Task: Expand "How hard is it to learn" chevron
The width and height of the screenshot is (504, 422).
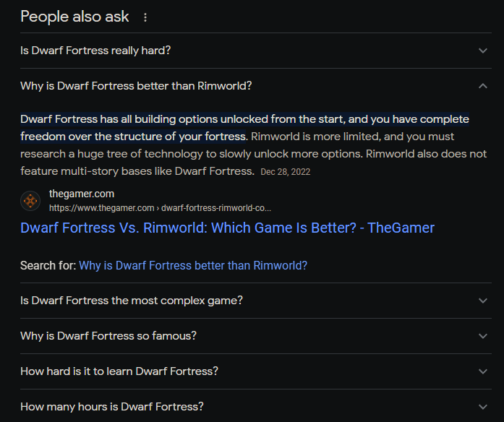Action: pos(483,371)
